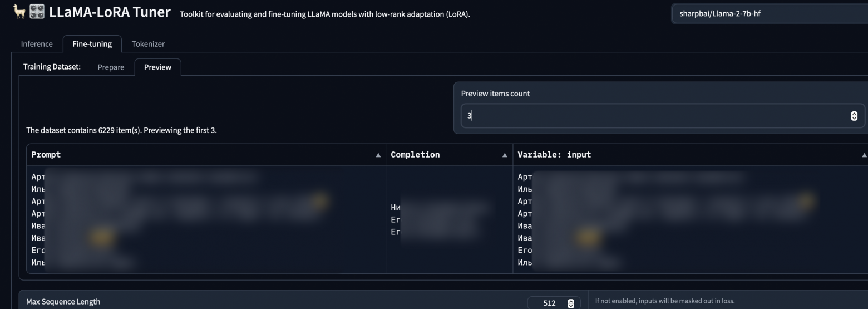The height and width of the screenshot is (309, 868).
Task: Select the Preview dataset sub-tab
Action: 157,67
